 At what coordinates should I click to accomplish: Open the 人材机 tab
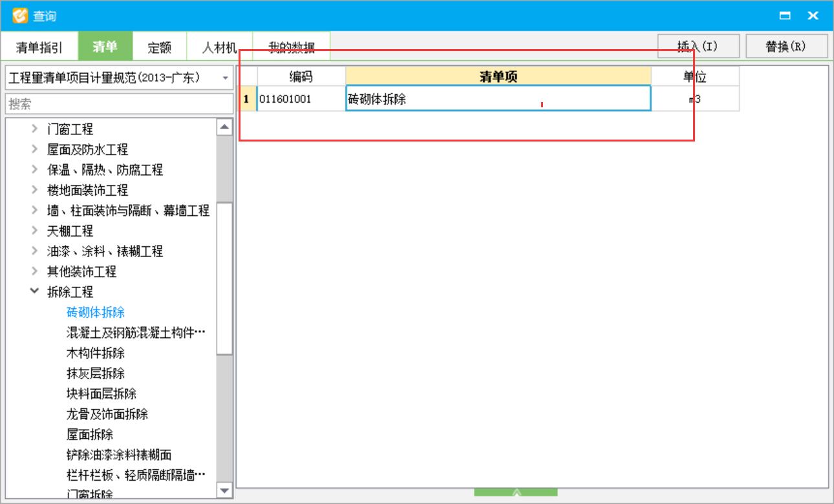(x=219, y=47)
